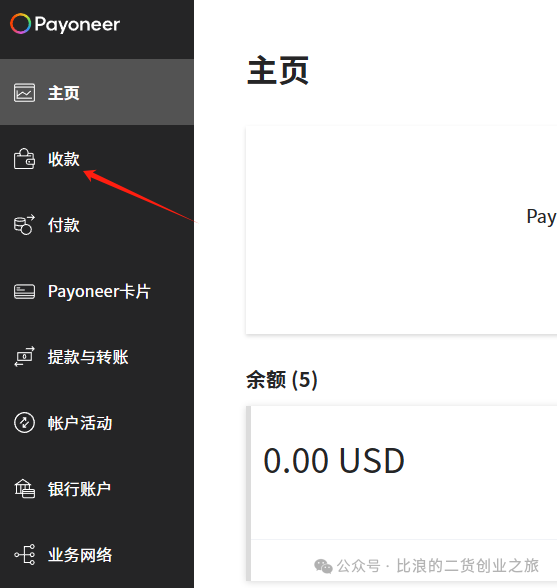Open the 主页 sidebar menu item
Viewport: 557px width, 588px height.
[x=97, y=92]
